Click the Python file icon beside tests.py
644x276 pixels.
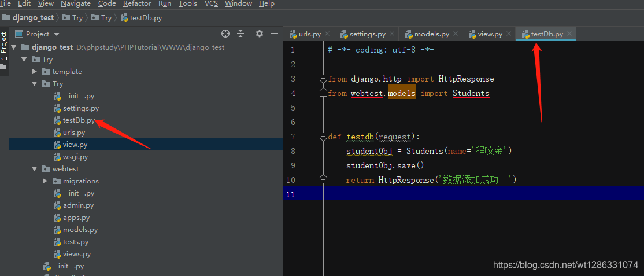pos(57,242)
